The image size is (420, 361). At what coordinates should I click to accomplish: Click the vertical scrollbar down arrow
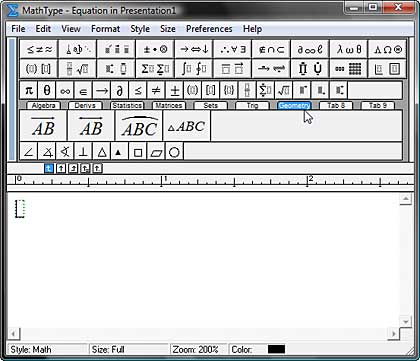click(x=405, y=322)
